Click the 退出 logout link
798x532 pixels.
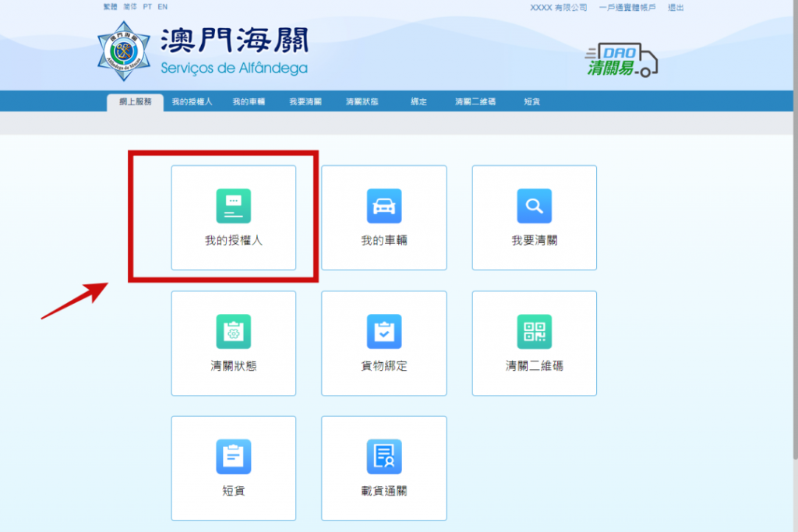pos(676,8)
